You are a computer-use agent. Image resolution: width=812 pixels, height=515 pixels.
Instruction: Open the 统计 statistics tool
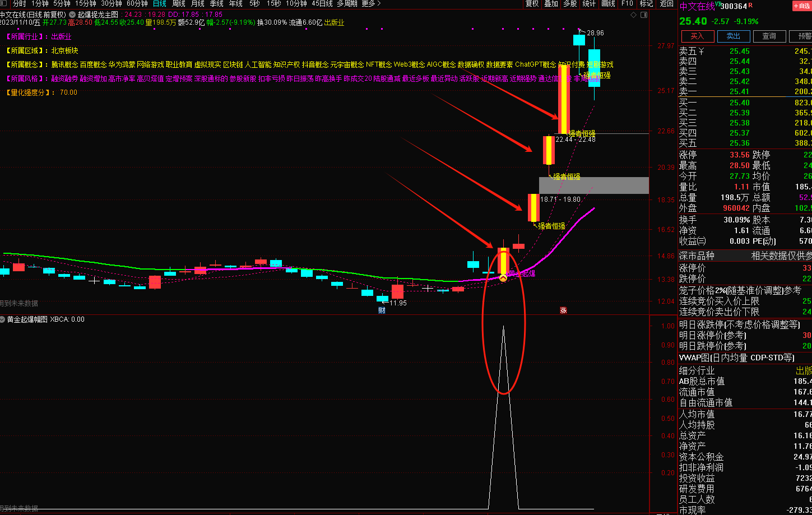pos(589,3)
